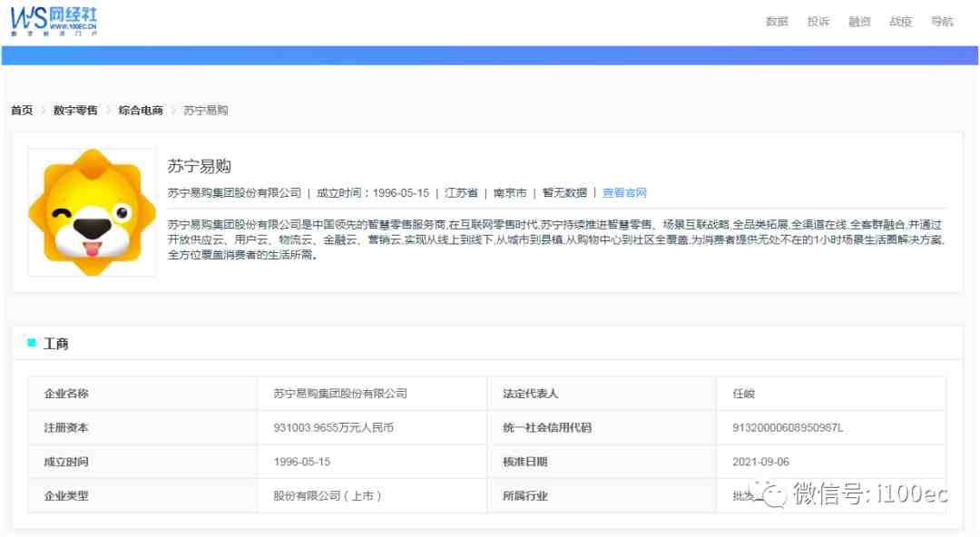Click the 暂无数据 text
This screenshot has height=537, width=980.
point(565,193)
